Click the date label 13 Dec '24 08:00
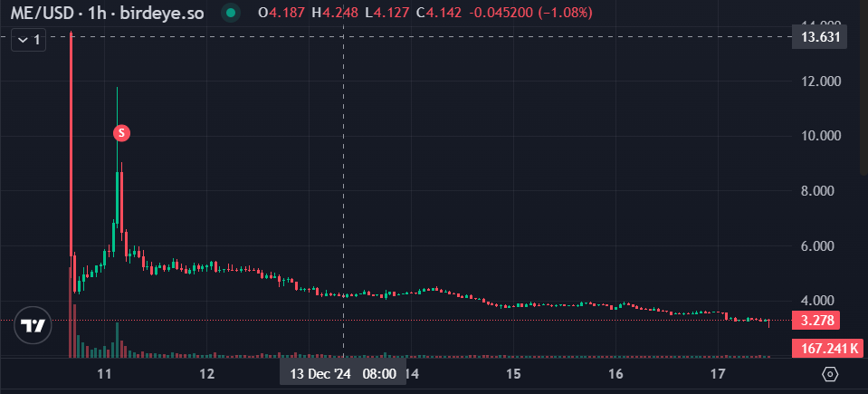The image size is (868, 394). tap(343, 373)
